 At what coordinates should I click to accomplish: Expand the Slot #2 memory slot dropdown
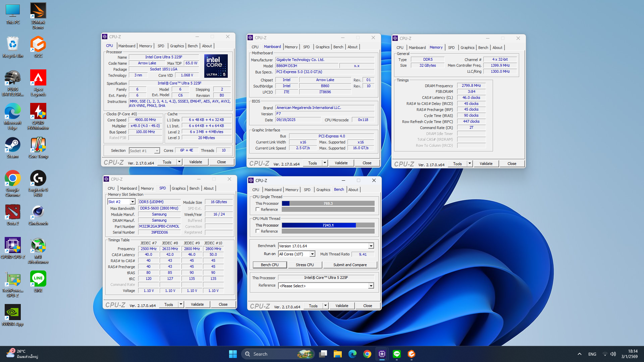pyautogui.click(x=132, y=202)
